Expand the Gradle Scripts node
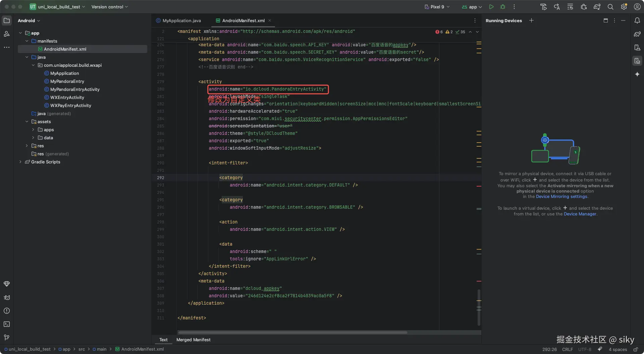Screen dimensions: 644x354 point(20,162)
